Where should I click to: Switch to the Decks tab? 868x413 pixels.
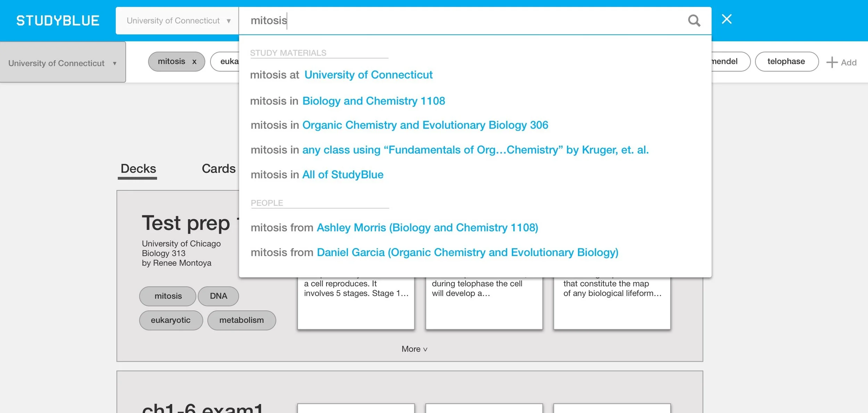click(x=138, y=169)
